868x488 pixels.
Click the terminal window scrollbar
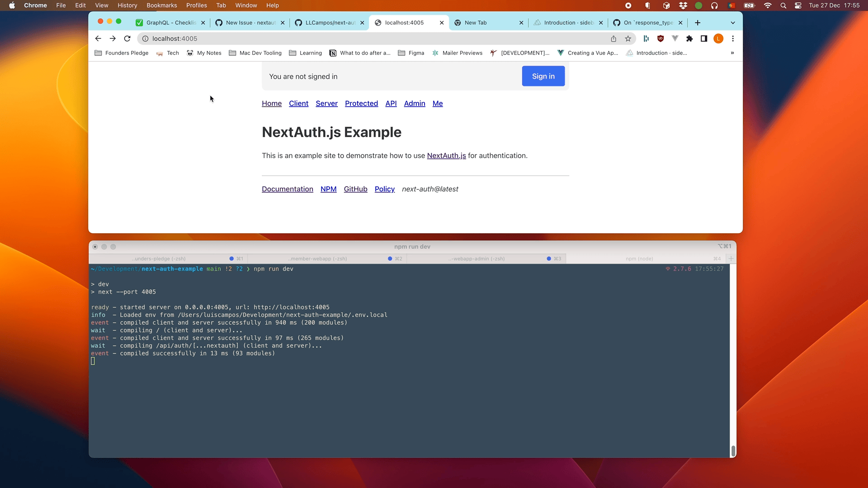pyautogui.click(x=733, y=450)
